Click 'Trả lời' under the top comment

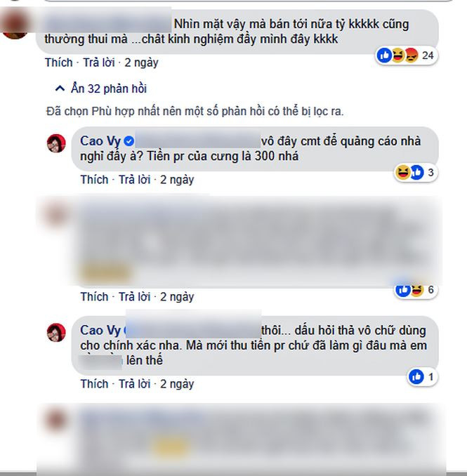pyautogui.click(x=99, y=62)
